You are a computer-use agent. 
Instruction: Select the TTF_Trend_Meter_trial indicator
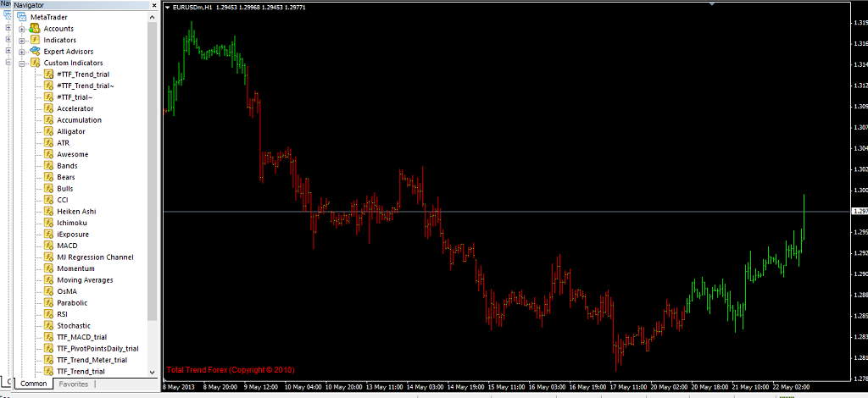pyautogui.click(x=92, y=360)
